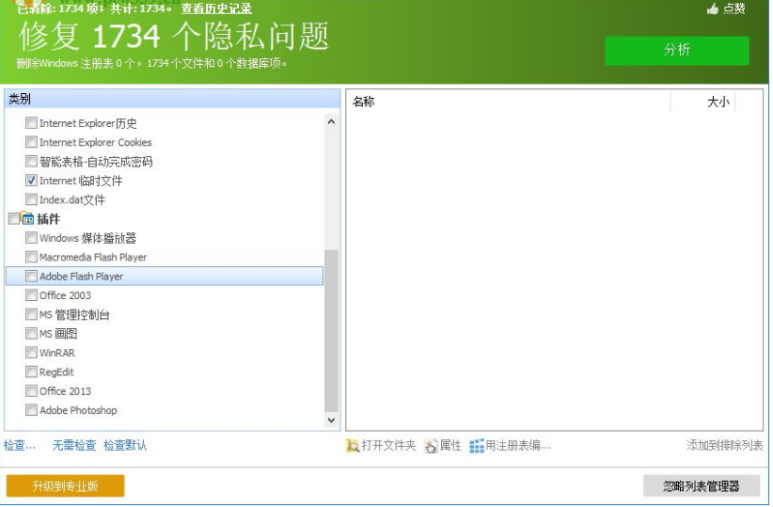Image resolution: width=773 pixels, height=507 pixels.
Task: Select Adobe Flash Player row text
Action: coord(81,276)
